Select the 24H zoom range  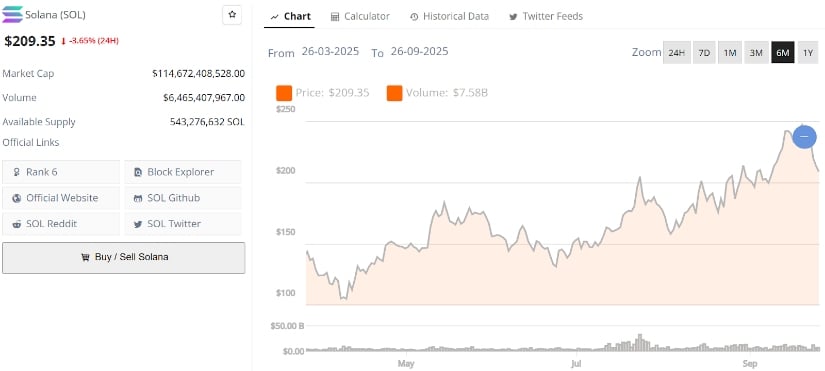677,53
